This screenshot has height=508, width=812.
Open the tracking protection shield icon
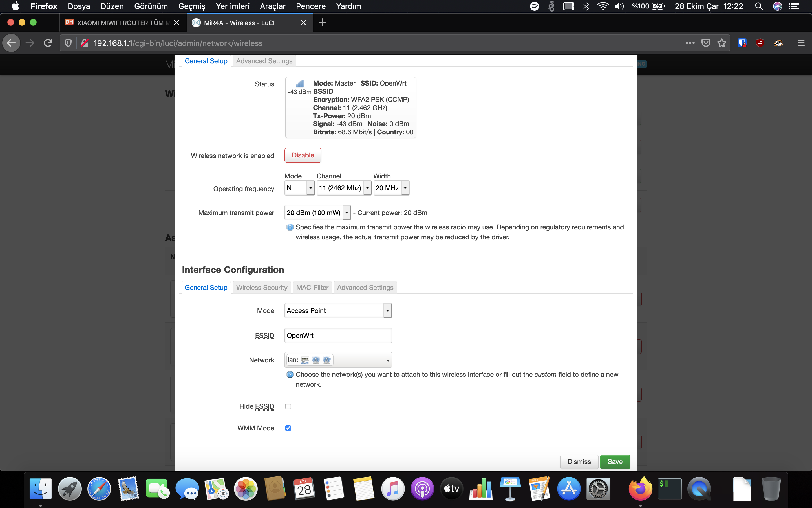tap(68, 43)
